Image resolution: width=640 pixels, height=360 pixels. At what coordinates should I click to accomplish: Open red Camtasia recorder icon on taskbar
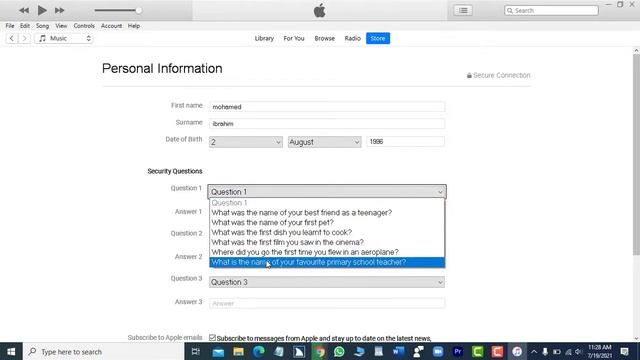tap(497, 351)
